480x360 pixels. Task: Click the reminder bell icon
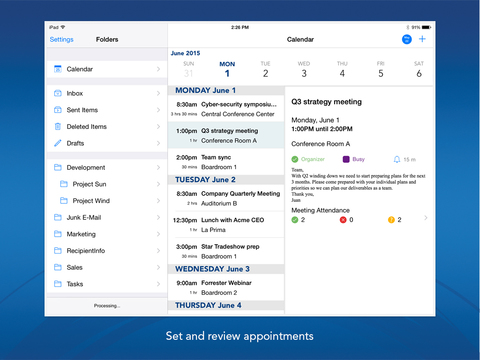point(397,159)
